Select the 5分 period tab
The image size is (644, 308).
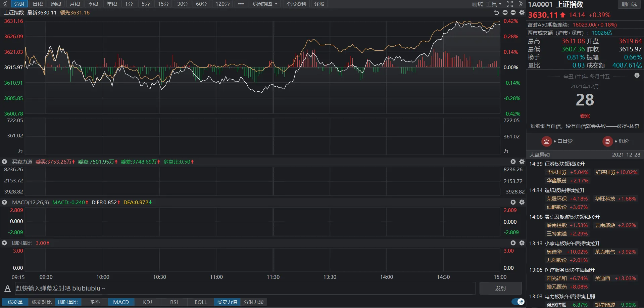[x=146, y=4]
